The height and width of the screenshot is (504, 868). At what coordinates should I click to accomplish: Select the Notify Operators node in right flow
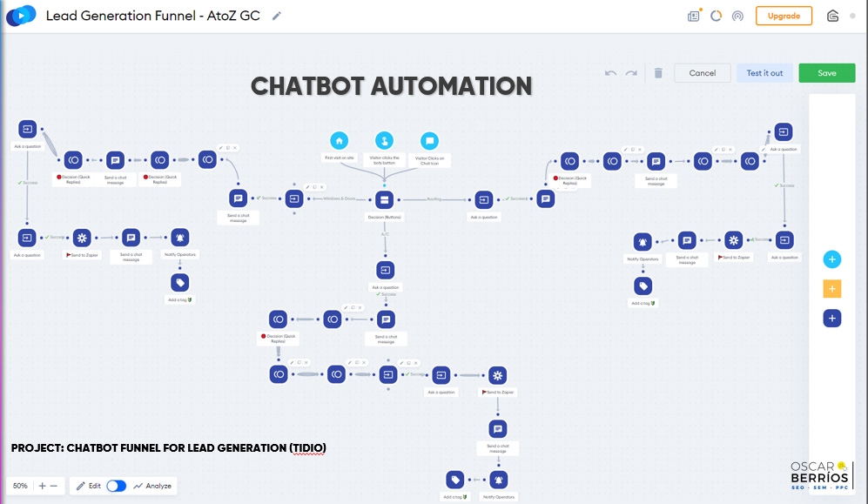pos(643,242)
